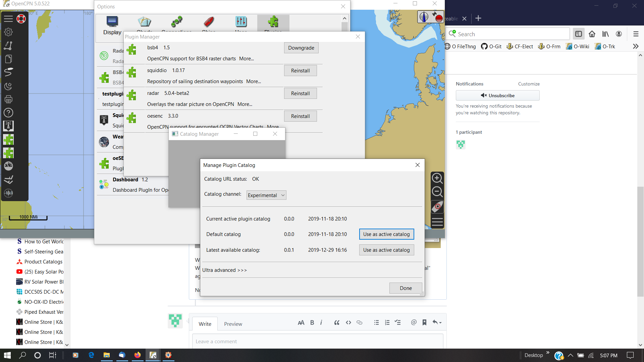Expand Ultra advanced section
Image resolution: width=644 pixels, height=362 pixels.
(224, 270)
